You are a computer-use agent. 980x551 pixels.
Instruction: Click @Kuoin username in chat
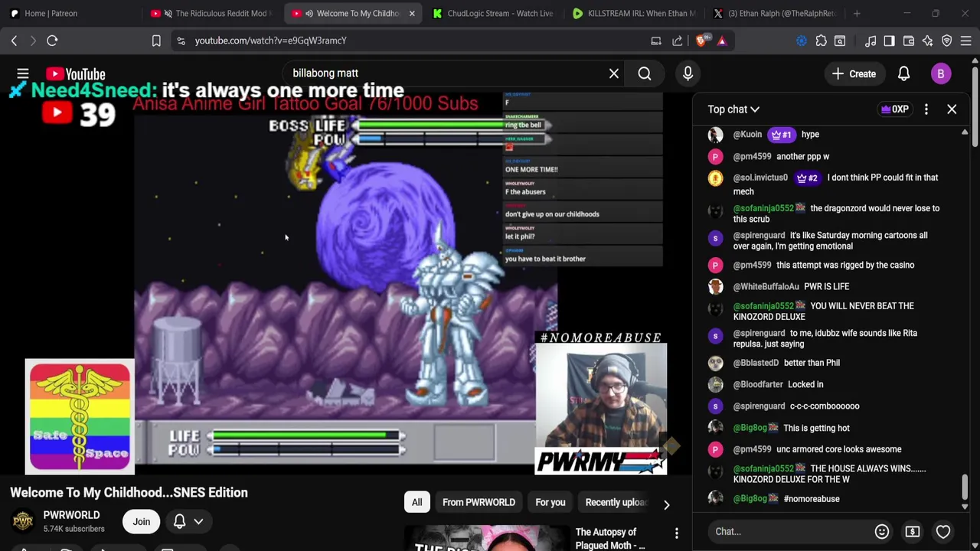click(x=747, y=135)
